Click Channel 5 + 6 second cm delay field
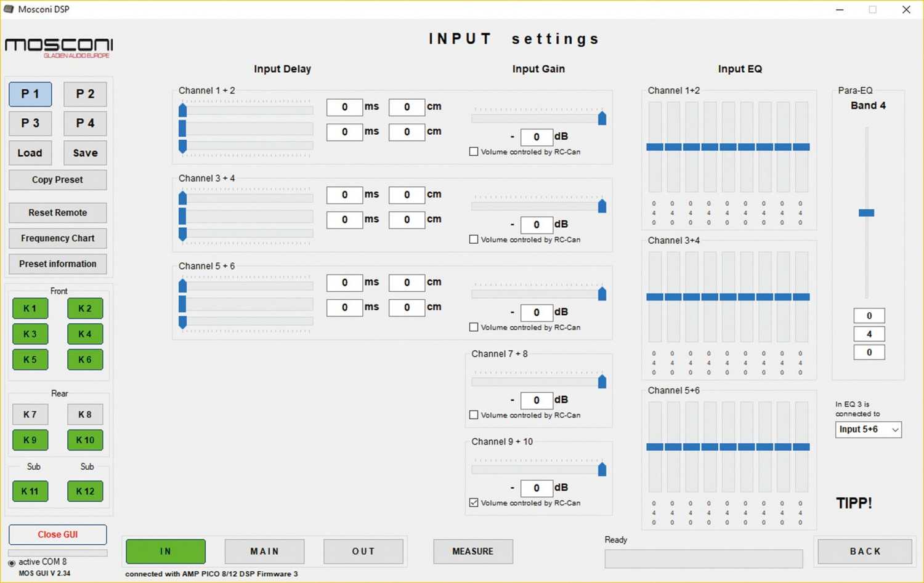The width and height of the screenshot is (924, 583). click(407, 307)
